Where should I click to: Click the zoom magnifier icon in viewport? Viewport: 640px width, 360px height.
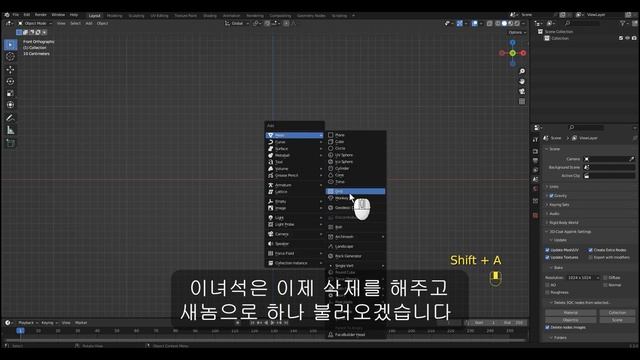522,71
